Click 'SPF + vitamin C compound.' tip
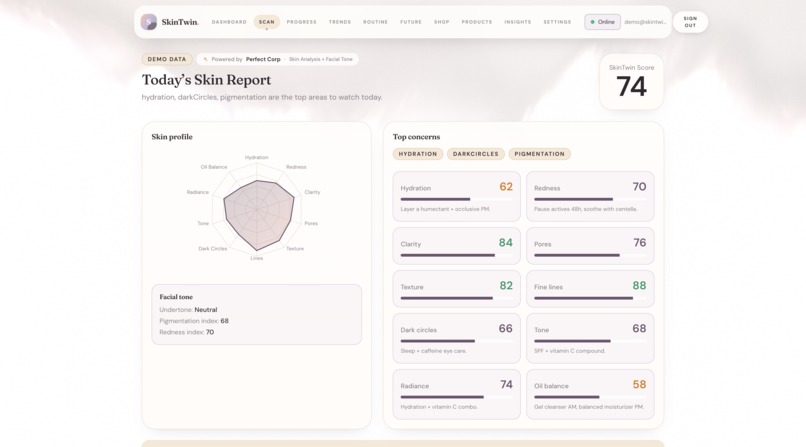Viewport: 806px width, 447px height. tap(570, 351)
